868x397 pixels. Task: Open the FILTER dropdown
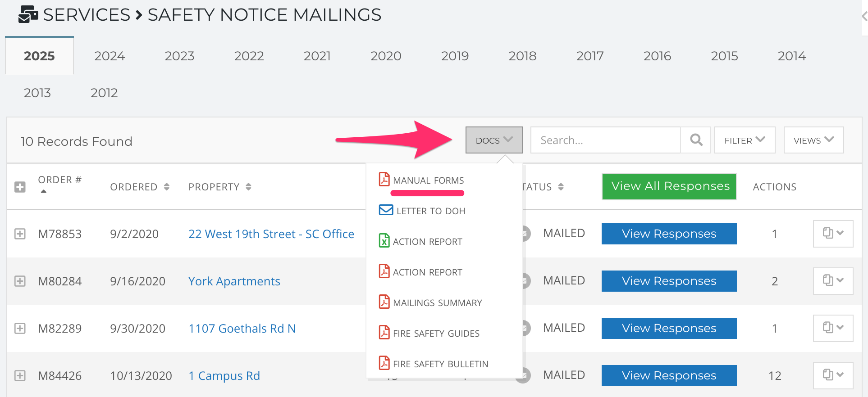point(745,140)
